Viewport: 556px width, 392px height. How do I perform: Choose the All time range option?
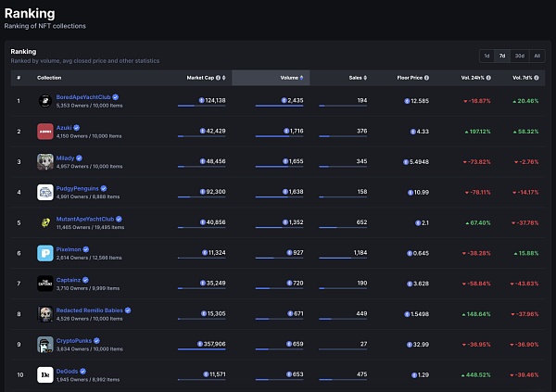[537, 56]
